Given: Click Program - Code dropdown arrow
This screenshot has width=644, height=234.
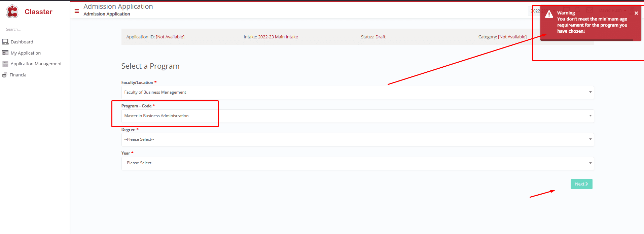Looking at the screenshot, I should [590, 116].
